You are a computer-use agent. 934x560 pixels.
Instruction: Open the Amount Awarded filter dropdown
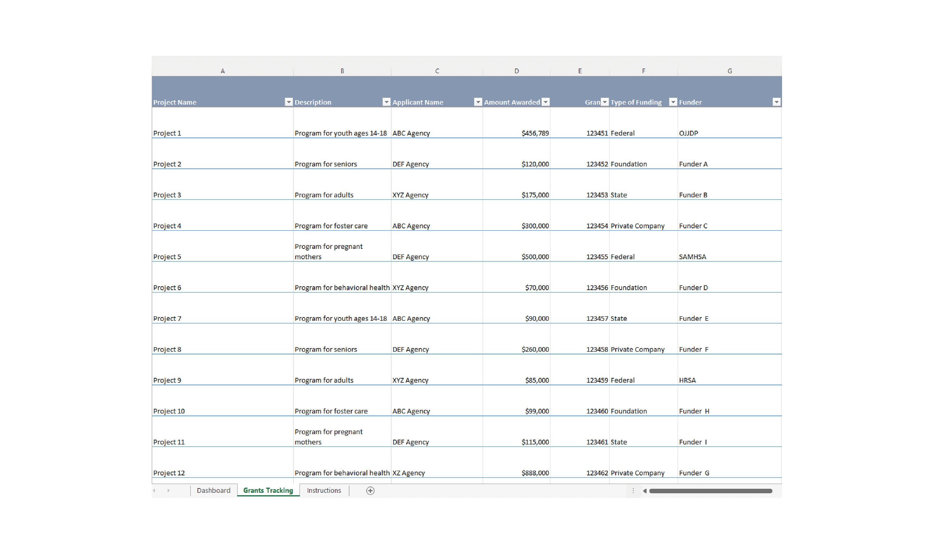click(546, 102)
